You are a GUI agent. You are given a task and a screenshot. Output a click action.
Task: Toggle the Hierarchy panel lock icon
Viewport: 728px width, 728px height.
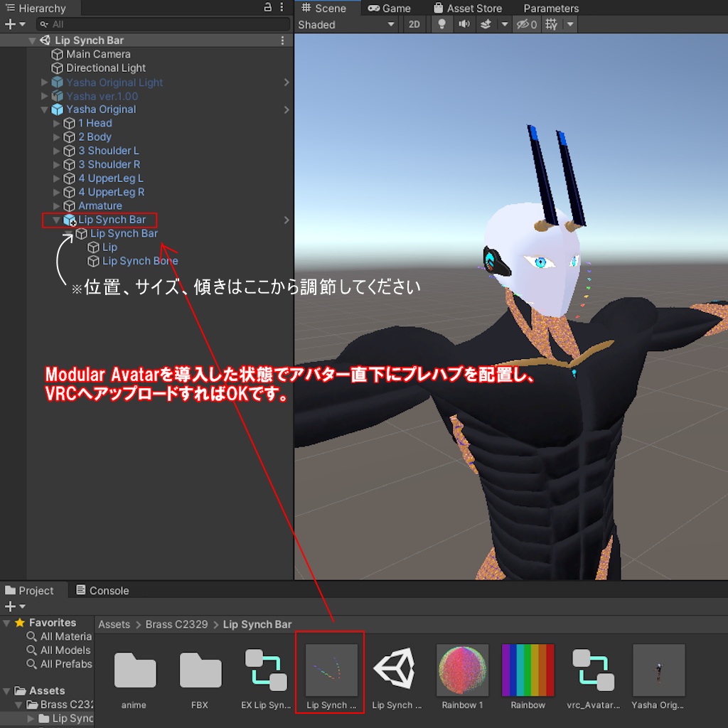(x=268, y=7)
